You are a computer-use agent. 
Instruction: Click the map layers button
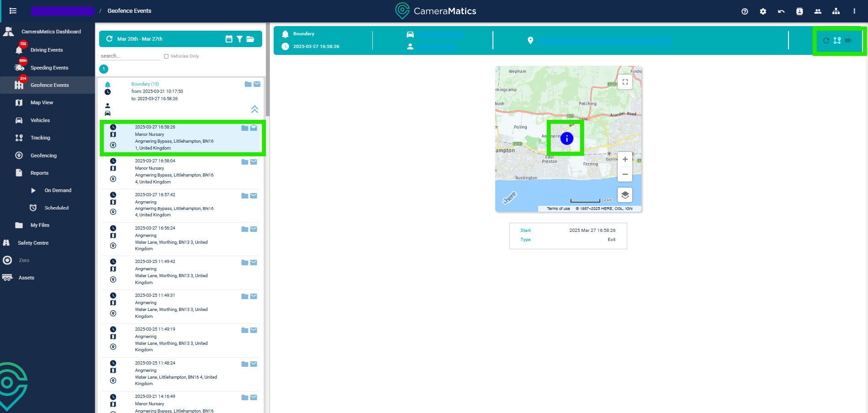(625, 195)
